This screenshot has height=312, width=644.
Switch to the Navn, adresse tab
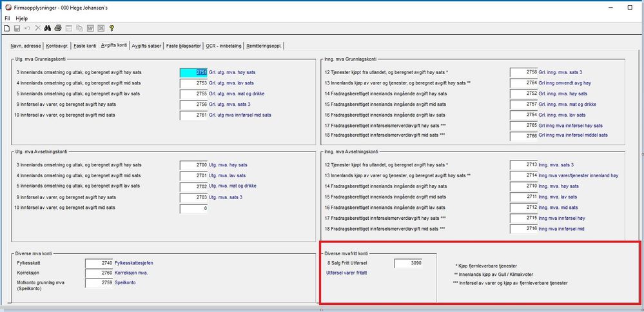click(26, 46)
